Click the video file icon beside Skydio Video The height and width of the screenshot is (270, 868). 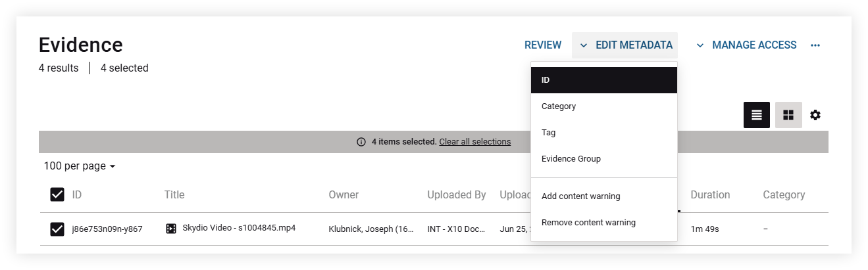(x=171, y=229)
